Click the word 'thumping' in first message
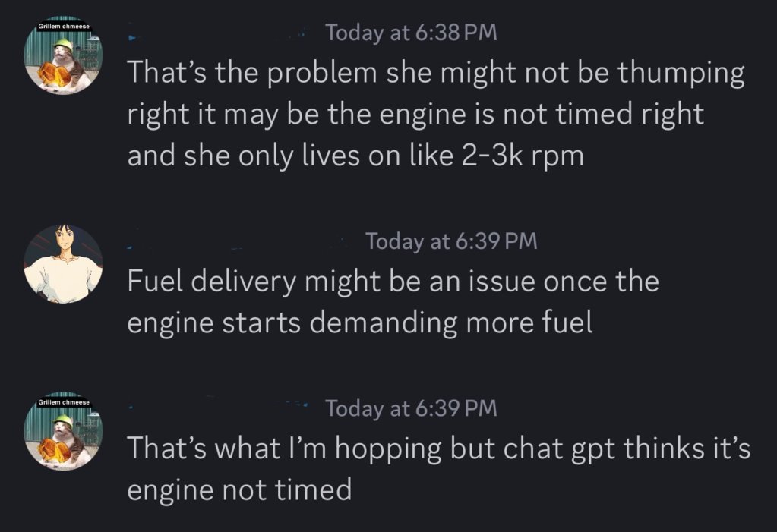The width and height of the screenshot is (777, 532). click(x=681, y=74)
